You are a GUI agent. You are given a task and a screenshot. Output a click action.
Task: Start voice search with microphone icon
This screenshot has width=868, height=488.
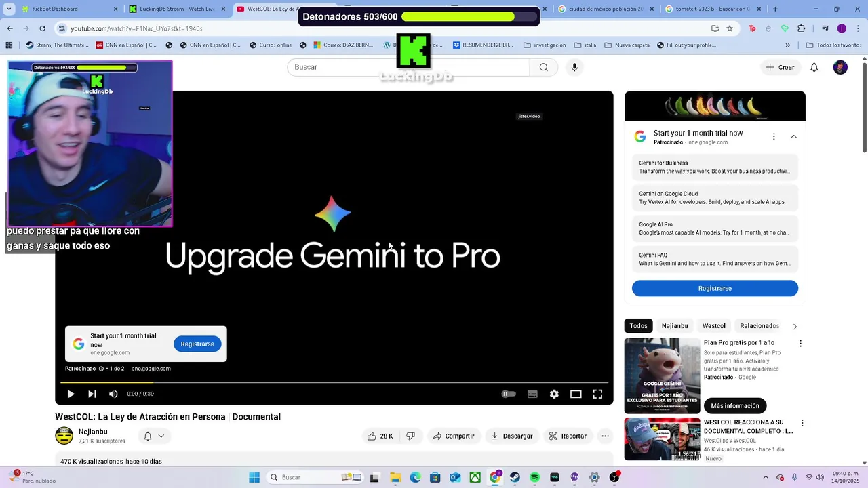click(574, 67)
